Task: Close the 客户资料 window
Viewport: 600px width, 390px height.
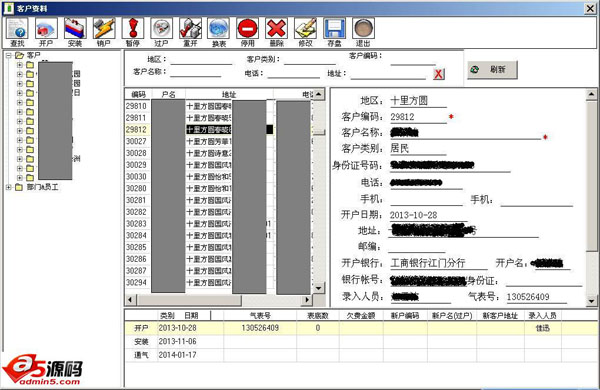Action: coord(590,8)
